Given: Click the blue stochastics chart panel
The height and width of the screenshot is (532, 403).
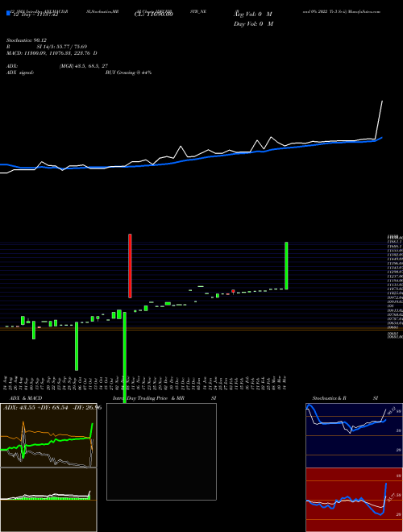Looking at the screenshot, I should 354,435.
